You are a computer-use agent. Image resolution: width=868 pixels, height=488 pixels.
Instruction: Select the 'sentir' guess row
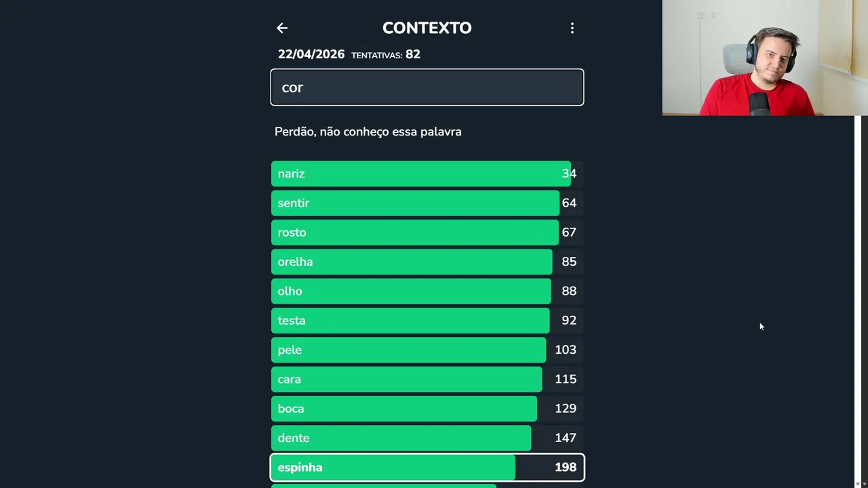click(x=427, y=203)
